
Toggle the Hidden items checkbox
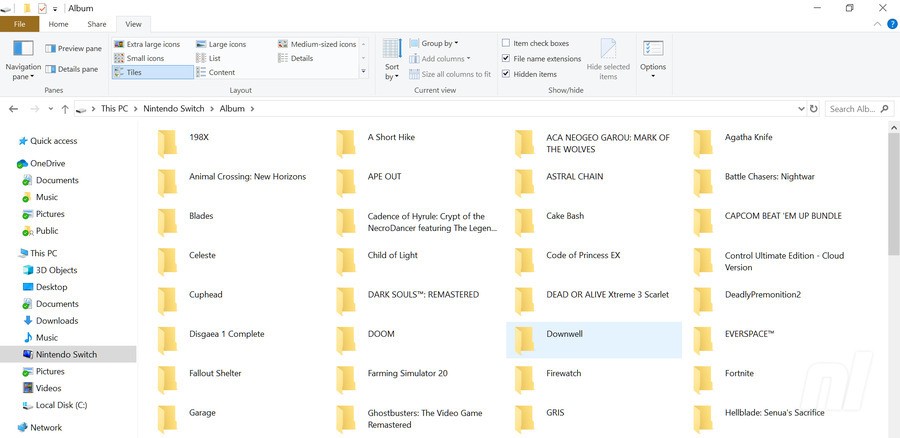click(506, 74)
